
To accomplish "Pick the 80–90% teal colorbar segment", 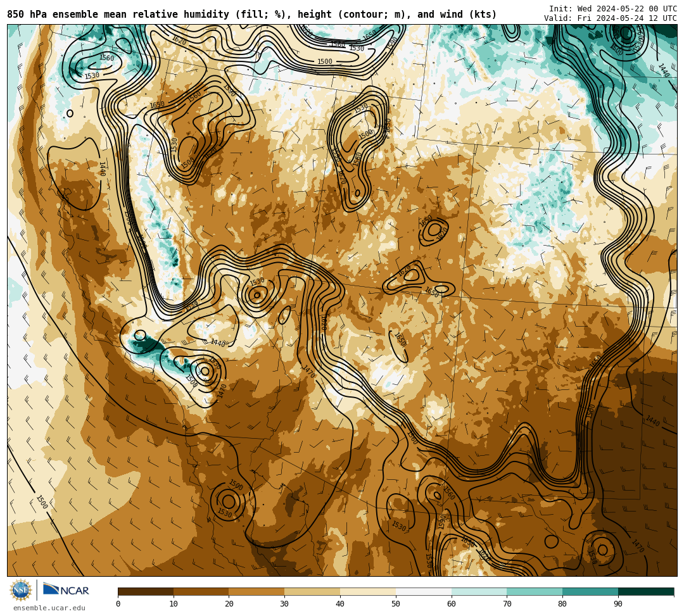I will (590, 591).
